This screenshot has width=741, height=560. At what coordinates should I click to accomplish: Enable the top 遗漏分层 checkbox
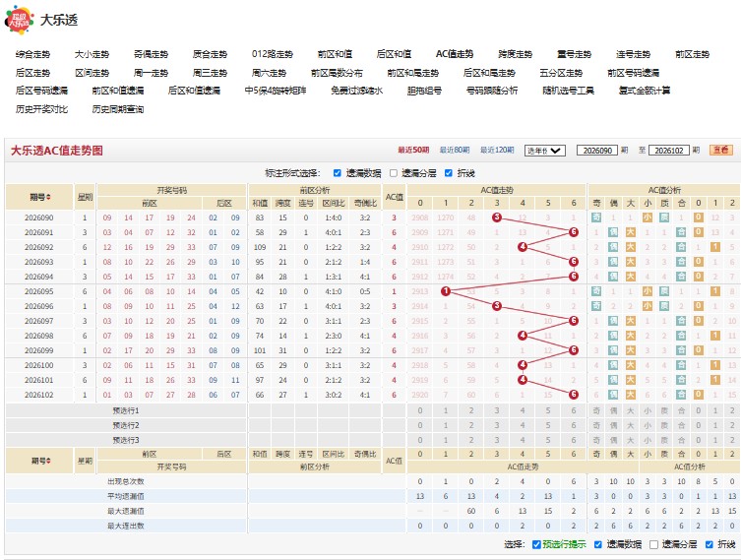[x=394, y=173]
